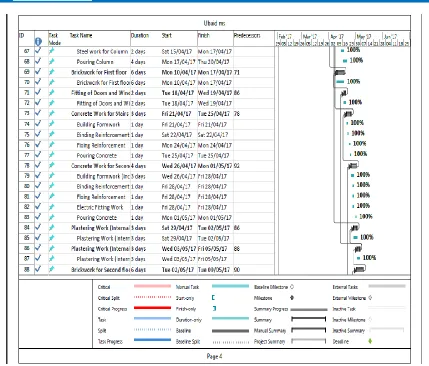Click predecessor value '90' in row 88
Screen dimensions: 429x366
(x=237, y=269)
